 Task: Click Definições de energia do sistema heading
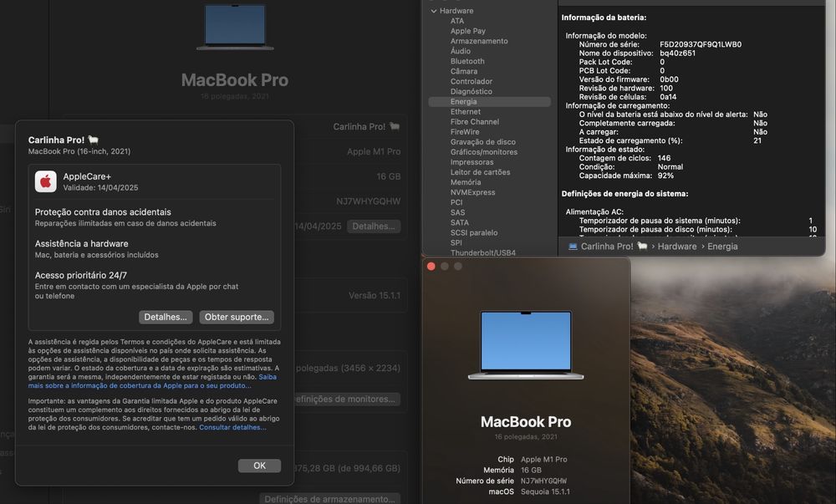(624, 194)
